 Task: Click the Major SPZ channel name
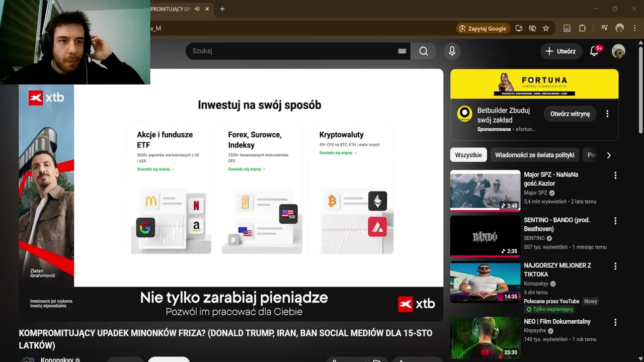coord(536,193)
